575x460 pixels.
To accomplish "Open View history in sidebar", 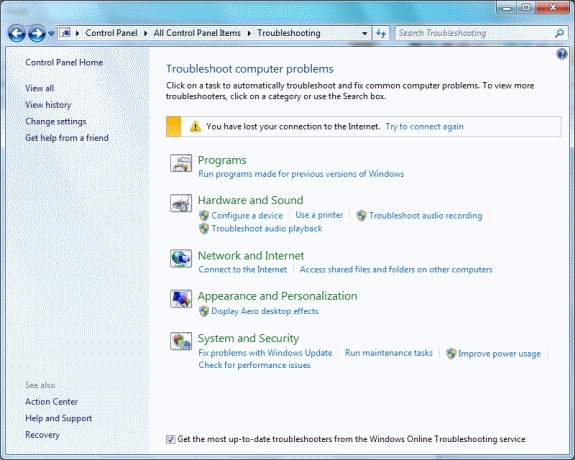I will coord(48,105).
